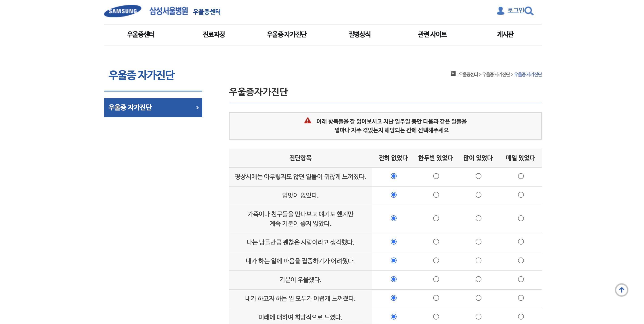Open 우울증센터 from the breadcrumb trail
This screenshot has height=324, width=644.
[x=469, y=74]
